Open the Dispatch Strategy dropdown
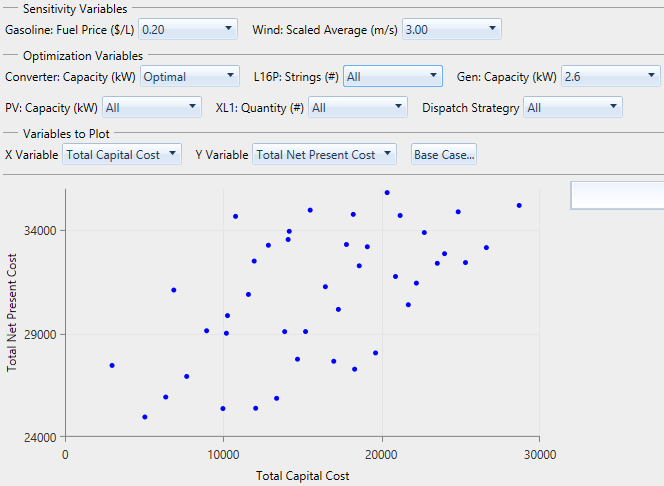This screenshot has width=664, height=486. pyautogui.click(x=573, y=107)
